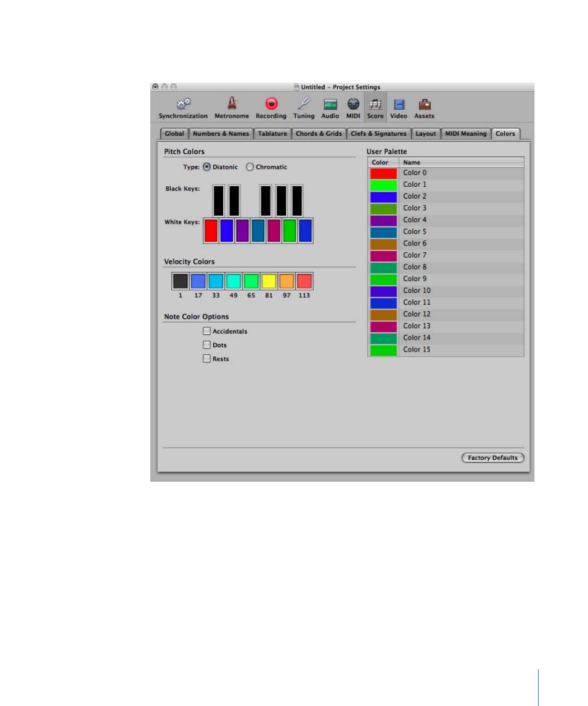Switch to MIDI Meaning tab
Screen dimensions: 588x706
466,134
